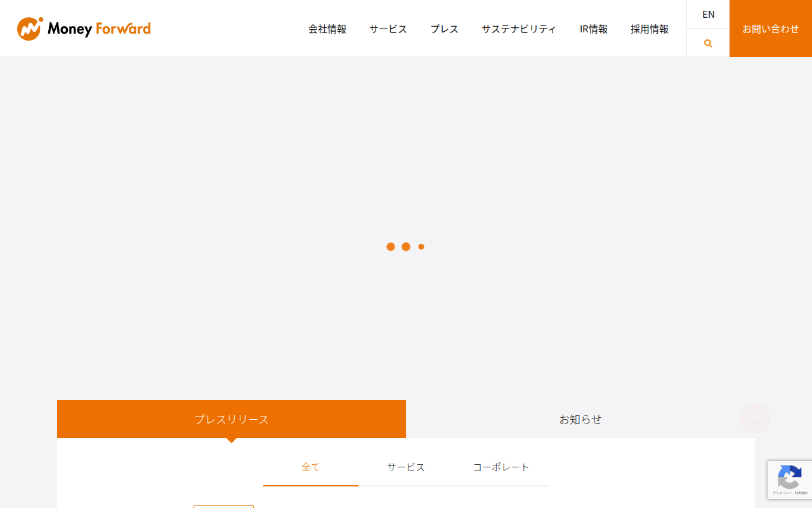
Task: Open the サステナビリティ navigation menu
Action: click(519, 29)
